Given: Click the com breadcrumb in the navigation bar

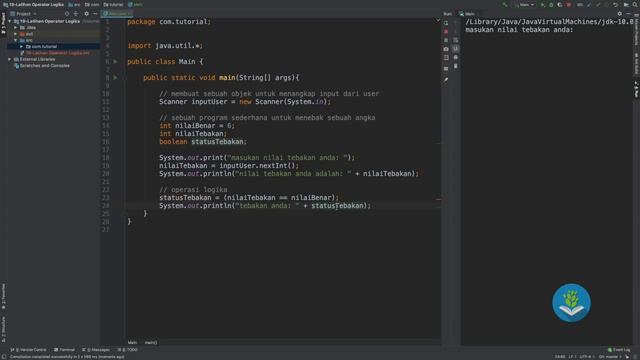Looking at the screenshot, I should [x=92, y=4].
